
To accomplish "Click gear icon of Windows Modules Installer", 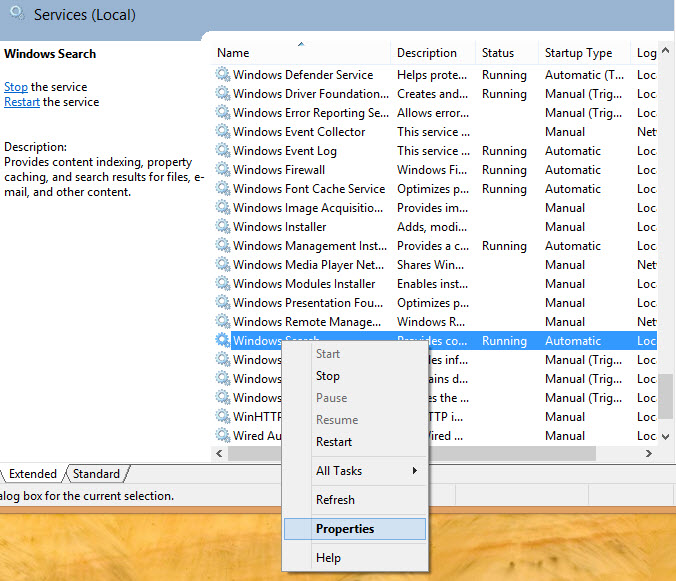I will [x=223, y=283].
